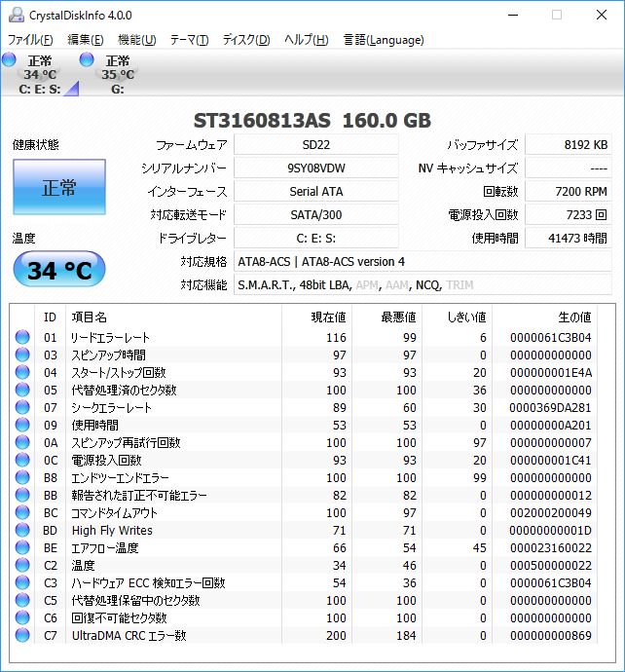The image size is (625, 672).
Task: Minimize the CrystalDiskInfo window
Action: [513, 15]
